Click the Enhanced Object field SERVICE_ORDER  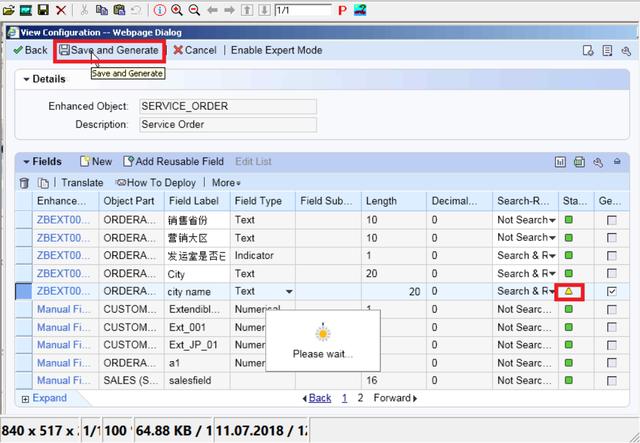(x=228, y=107)
